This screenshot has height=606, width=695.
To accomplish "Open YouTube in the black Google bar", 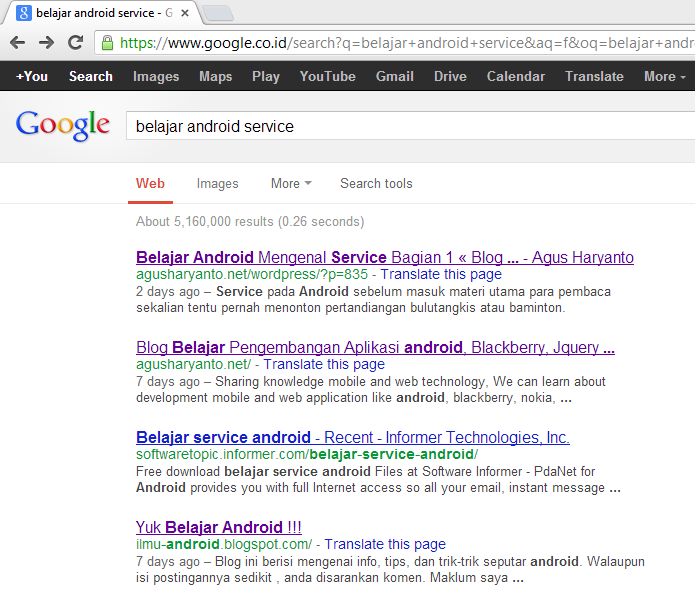I will (x=328, y=76).
